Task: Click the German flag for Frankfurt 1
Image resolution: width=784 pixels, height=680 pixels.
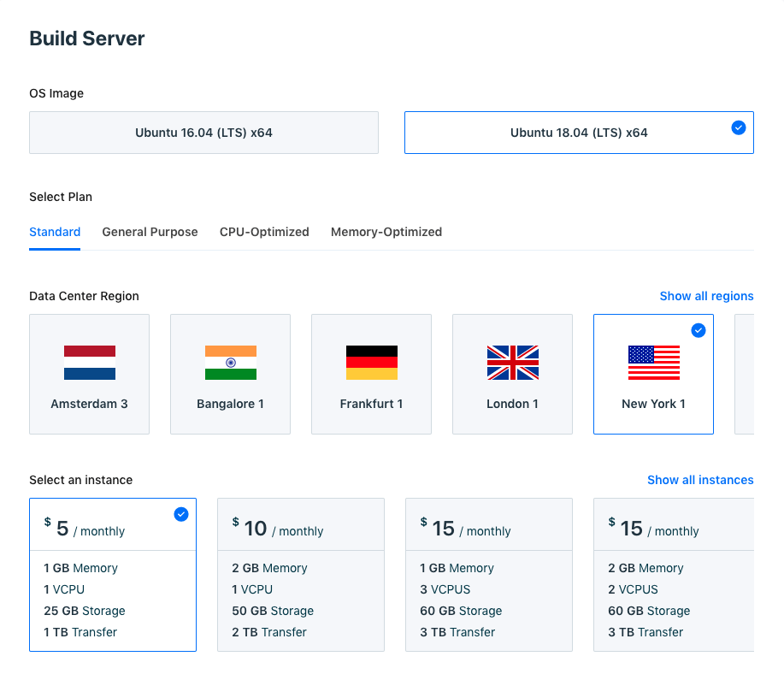Action: (371, 362)
